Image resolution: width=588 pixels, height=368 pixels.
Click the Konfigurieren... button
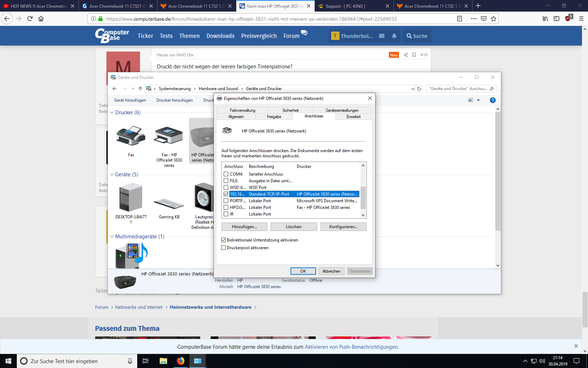343,227
